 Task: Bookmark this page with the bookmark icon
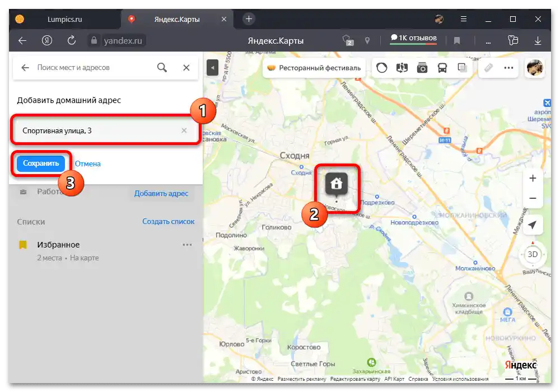click(457, 41)
